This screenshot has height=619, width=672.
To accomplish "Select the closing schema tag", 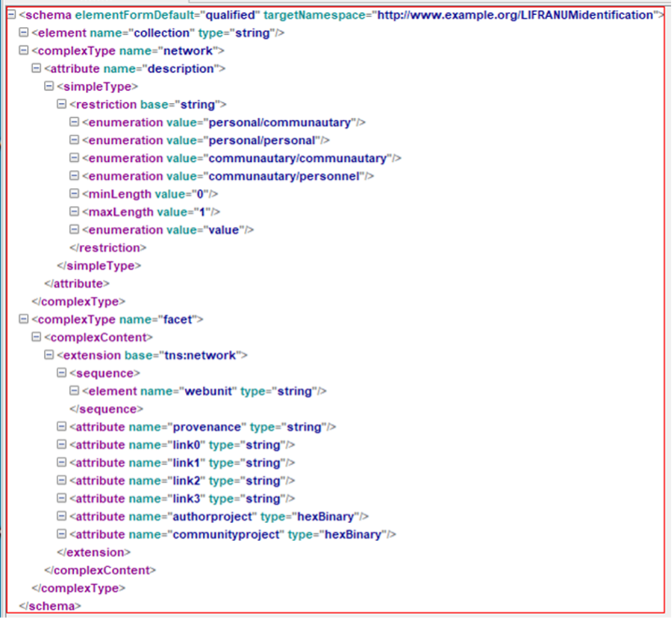I will click(50, 606).
